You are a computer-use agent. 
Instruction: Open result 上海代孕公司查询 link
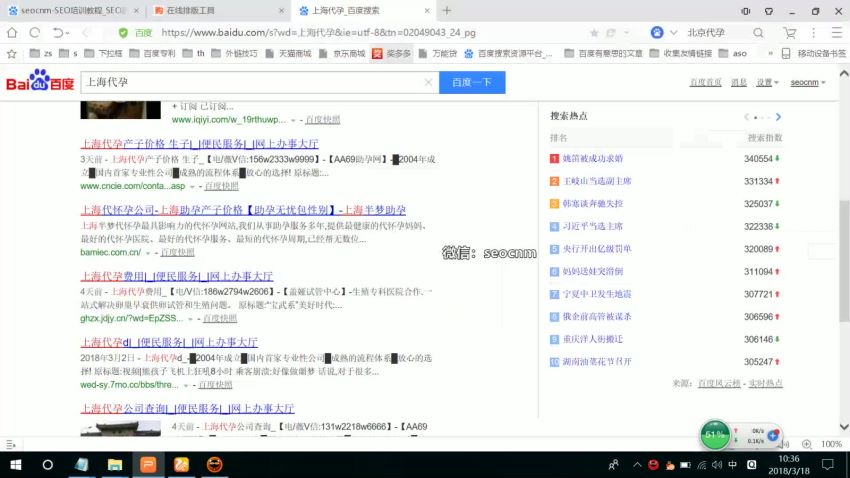click(188, 408)
